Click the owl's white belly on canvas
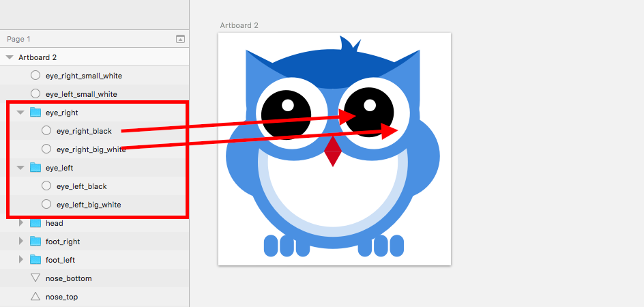 tap(333, 193)
